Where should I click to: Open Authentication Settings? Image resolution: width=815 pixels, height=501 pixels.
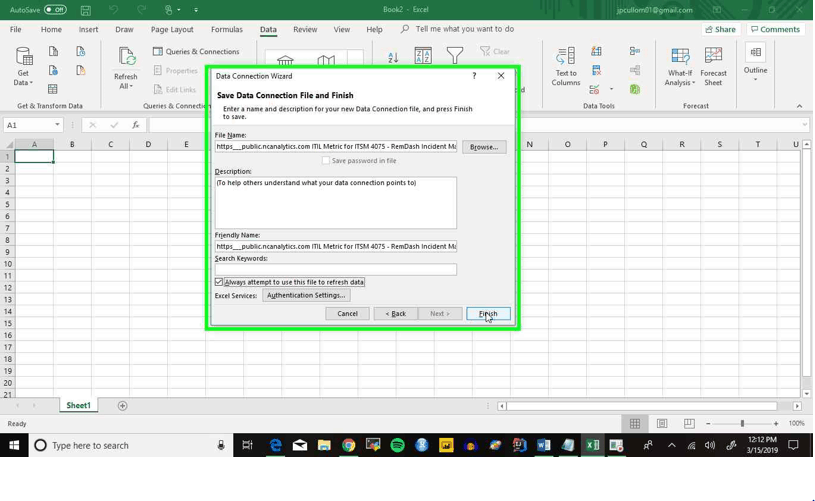(x=306, y=295)
